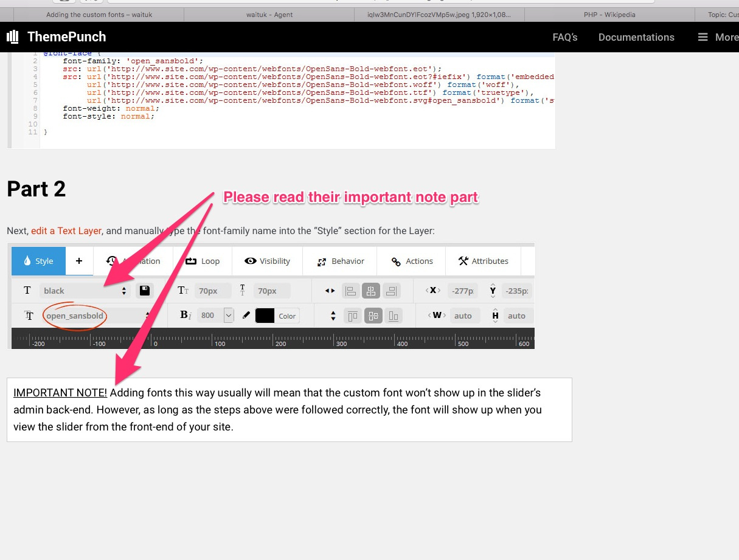Viewport: 739px width, 560px height.
Task: Click the horizontal align arrows icon
Action: coord(330,291)
